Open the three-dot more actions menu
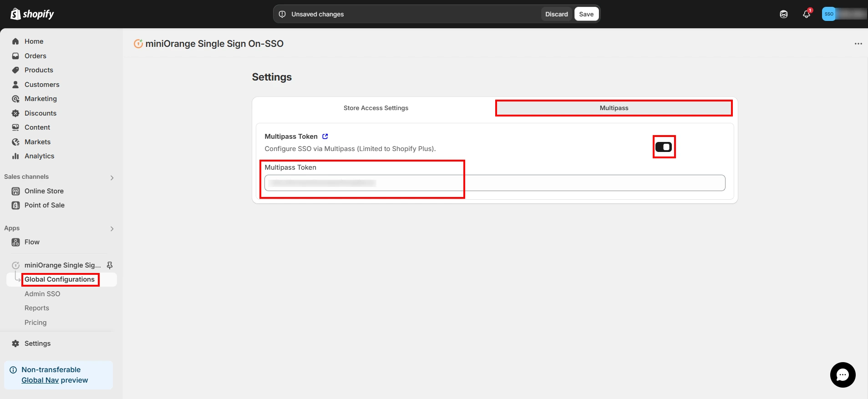The height and width of the screenshot is (399, 868). [858, 44]
